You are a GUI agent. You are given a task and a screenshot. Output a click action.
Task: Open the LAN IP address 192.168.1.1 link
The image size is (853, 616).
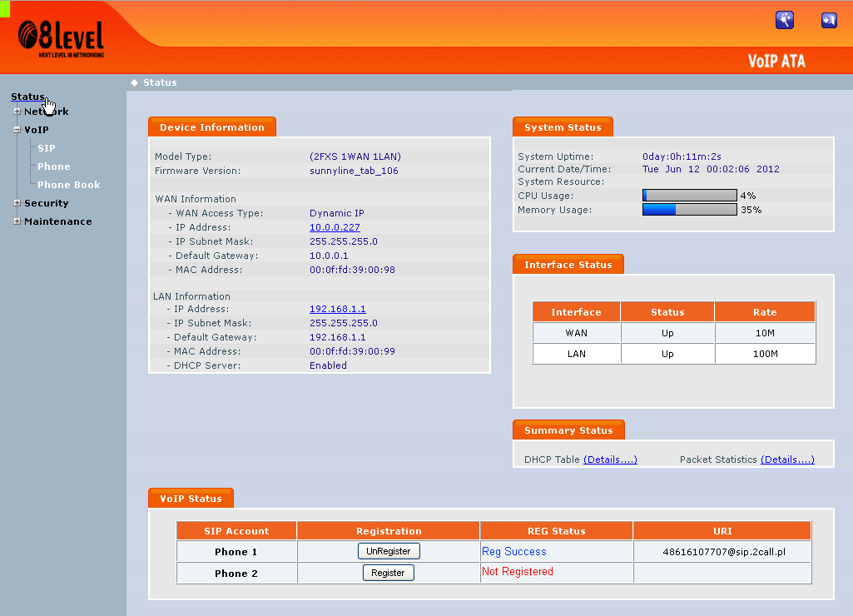click(337, 309)
